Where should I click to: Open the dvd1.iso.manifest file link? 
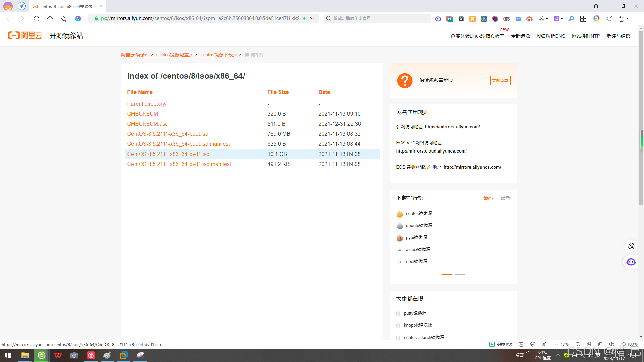click(x=179, y=164)
